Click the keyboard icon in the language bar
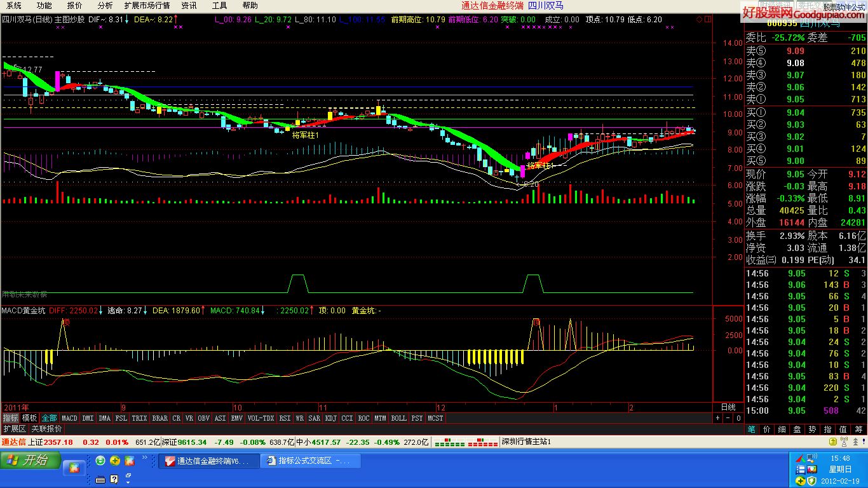Screen dimensions: 868x488 pyautogui.click(x=100, y=480)
